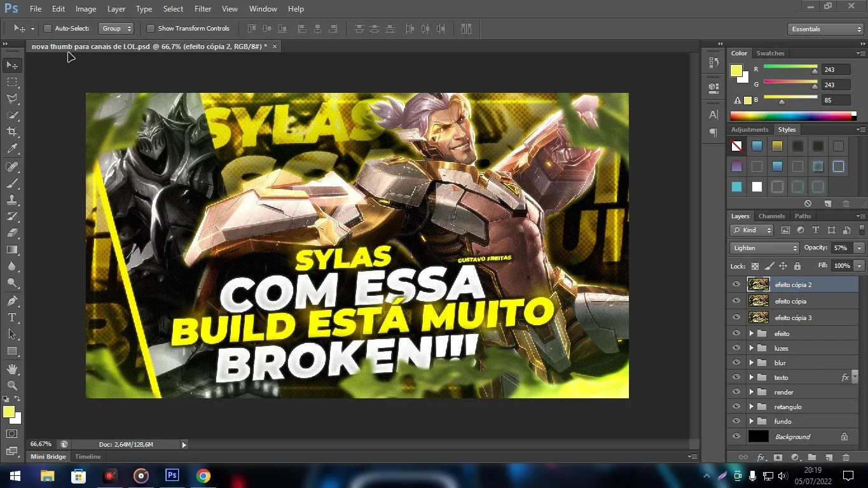868x488 pixels.
Task: Select the Dodge tool
Action: pos(12,283)
